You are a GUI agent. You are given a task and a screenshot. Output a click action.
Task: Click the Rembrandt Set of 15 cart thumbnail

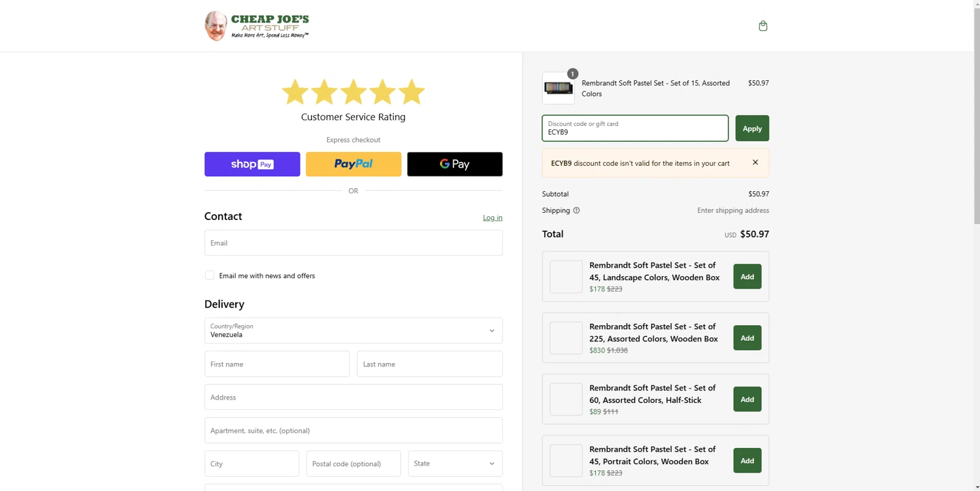click(559, 88)
